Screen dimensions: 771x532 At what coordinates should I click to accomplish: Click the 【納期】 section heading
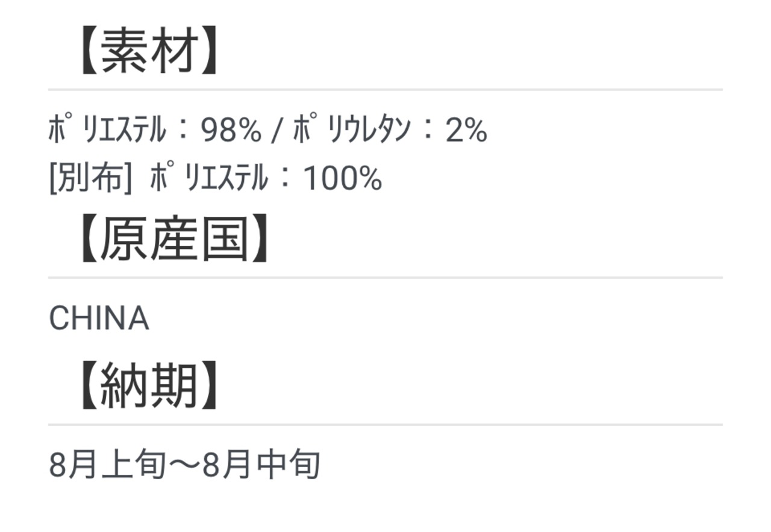[x=149, y=386]
